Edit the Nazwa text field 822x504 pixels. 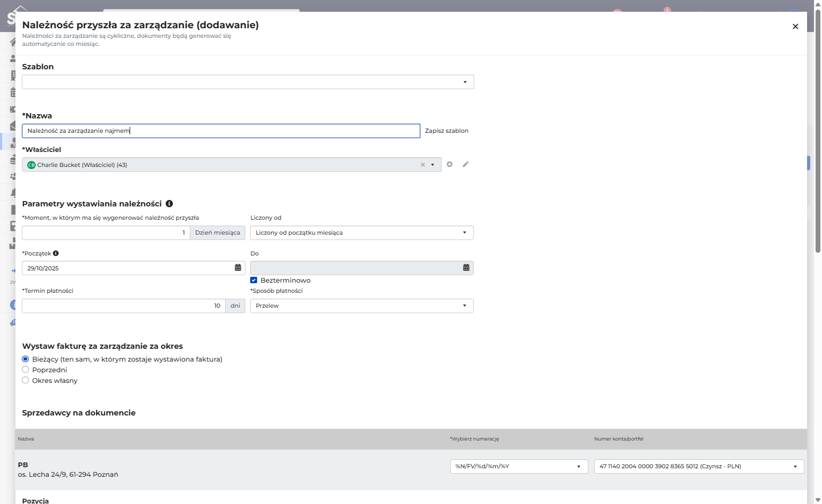coord(221,131)
